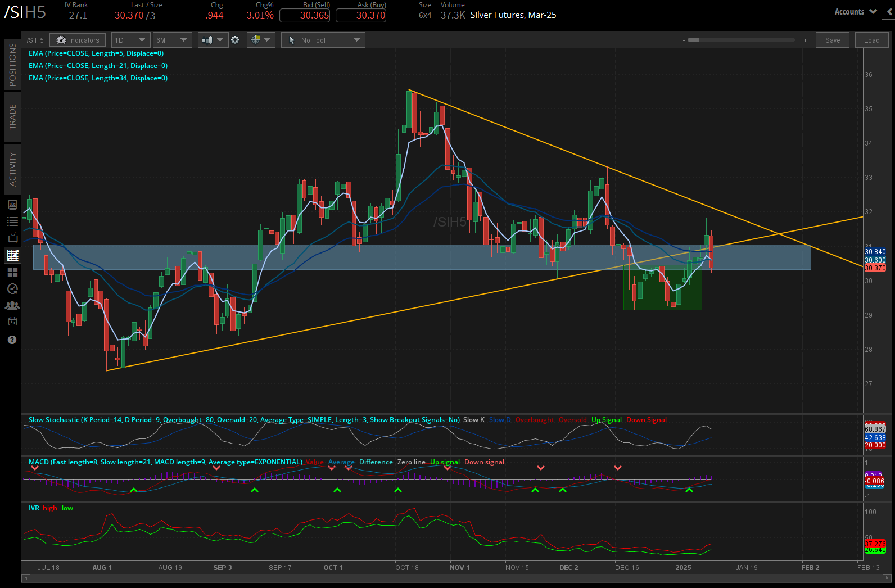The width and height of the screenshot is (895, 588).
Task: Select the active chart grid icon
Action: 12,255
